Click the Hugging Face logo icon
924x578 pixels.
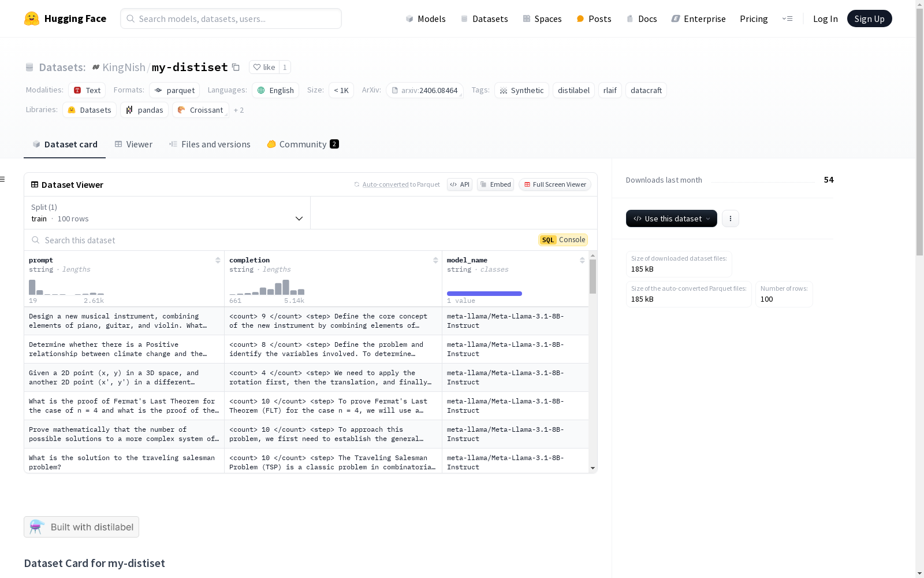(32, 18)
